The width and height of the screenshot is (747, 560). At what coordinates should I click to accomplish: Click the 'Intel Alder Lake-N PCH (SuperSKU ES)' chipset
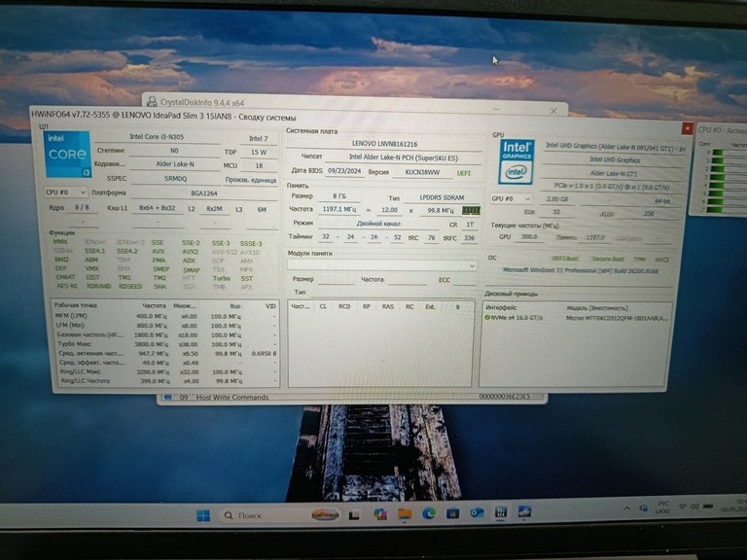tap(404, 157)
